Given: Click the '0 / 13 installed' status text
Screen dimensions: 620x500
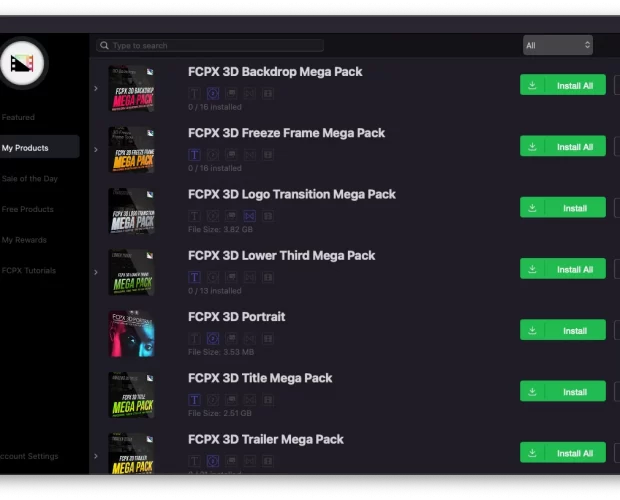Looking at the screenshot, I should click(x=215, y=291).
